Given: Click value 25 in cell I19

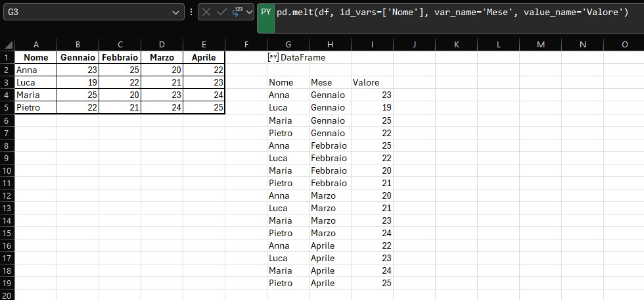Looking at the screenshot, I should pos(386,283).
